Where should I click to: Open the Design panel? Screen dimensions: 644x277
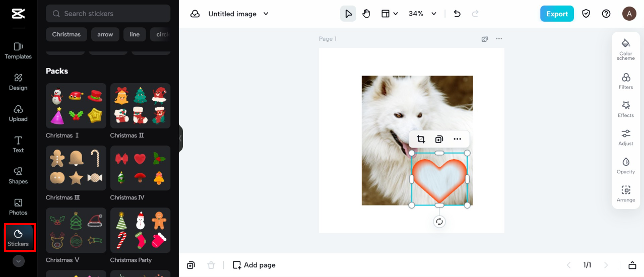(18, 82)
